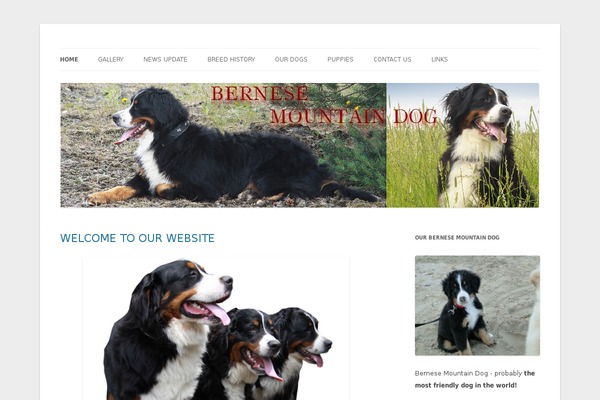Open the Links menu item
This screenshot has width=600, height=400.
439,59
